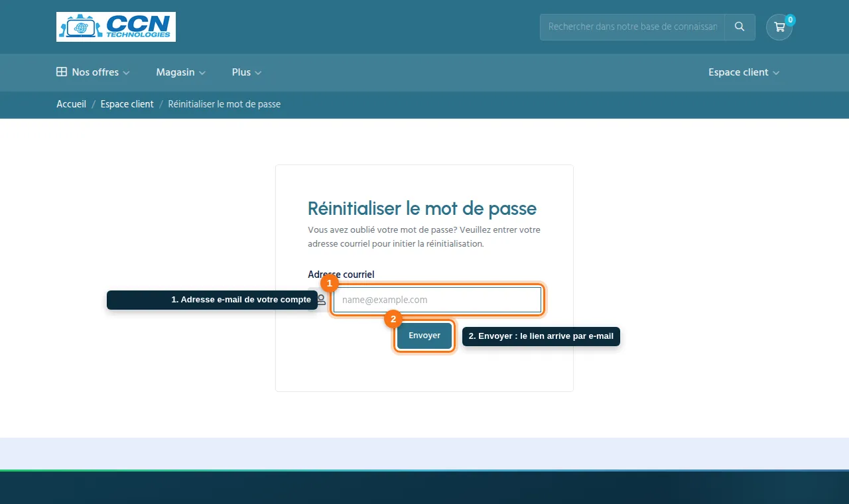Screen dimensions: 849x504
Task: Open the shopping cart icon
Action: [x=779, y=27]
